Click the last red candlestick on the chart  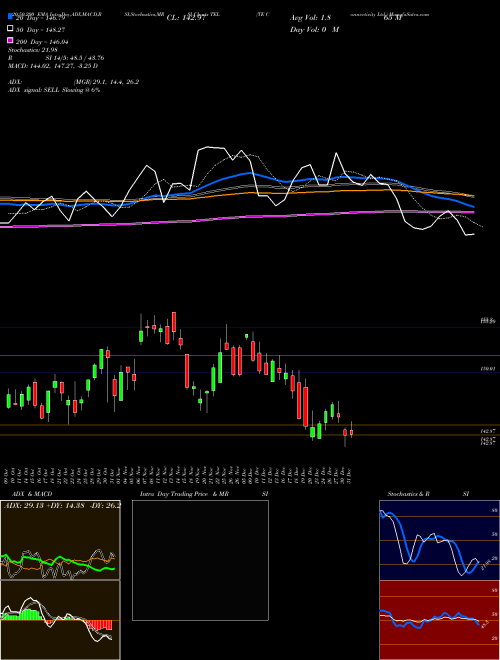(x=351, y=432)
